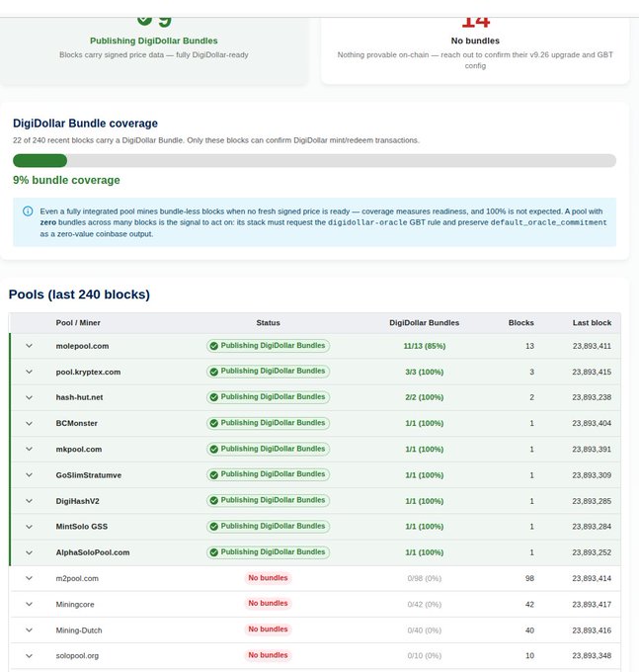
Task: Click the green check icon in hash-hut.net status badge
Action: pos(214,397)
